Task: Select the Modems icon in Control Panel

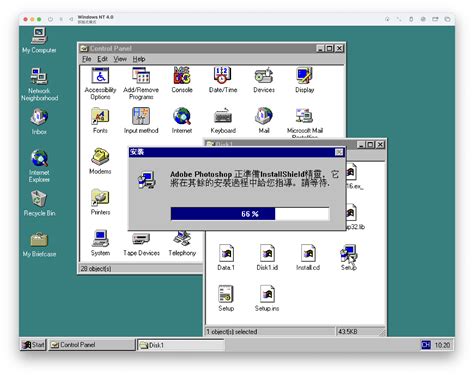Action: coord(100,161)
